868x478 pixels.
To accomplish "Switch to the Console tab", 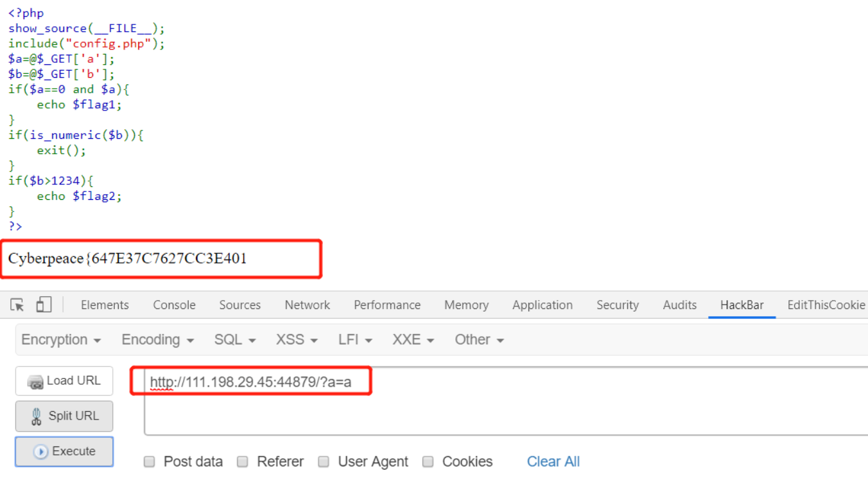I will (x=174, y=305).
